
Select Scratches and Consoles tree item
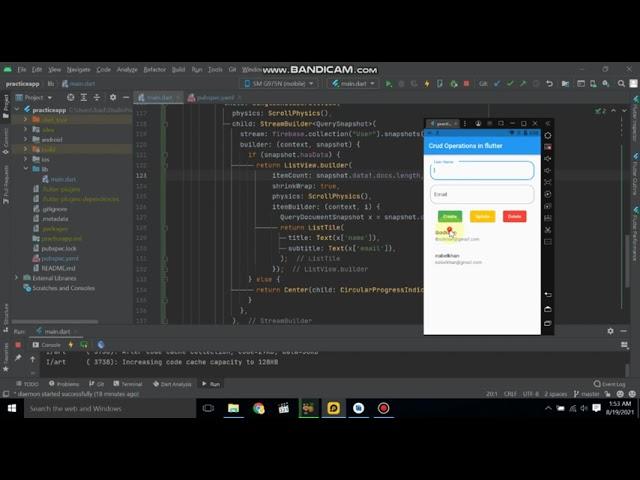point(60,288)
